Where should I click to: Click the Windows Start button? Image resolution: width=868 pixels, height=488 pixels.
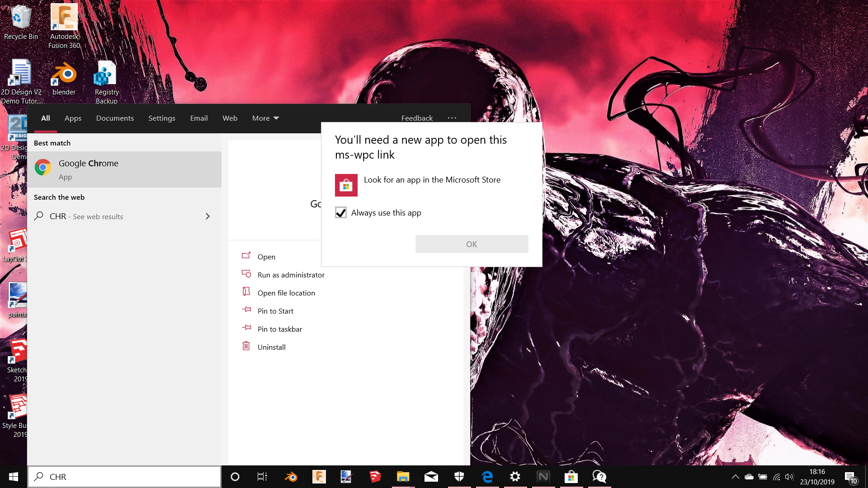[x=14, y=477]
